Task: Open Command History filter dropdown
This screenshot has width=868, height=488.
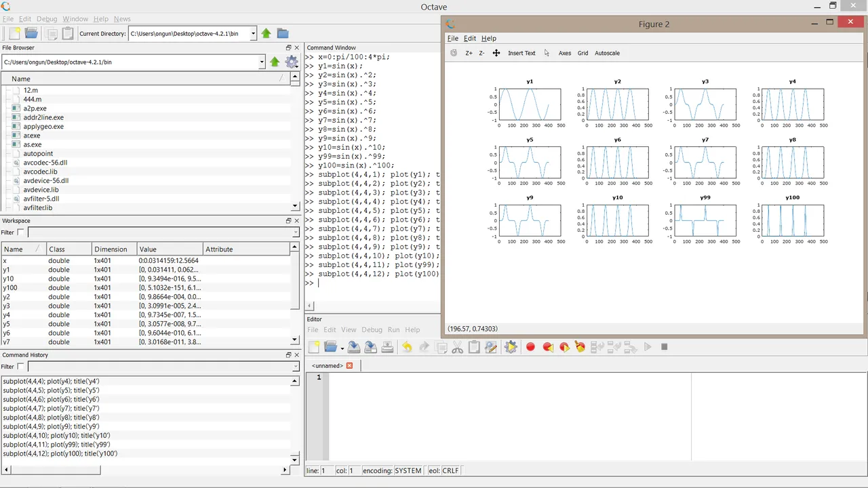Action: tap(295, 367)
